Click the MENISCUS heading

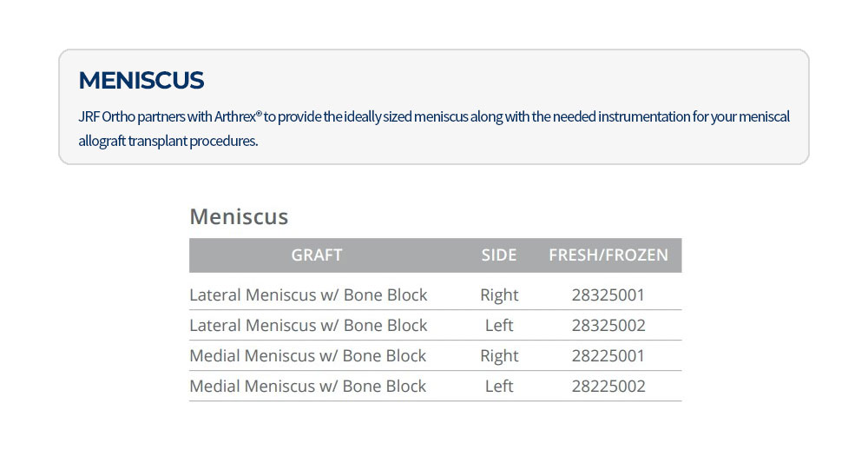(x=141, y=81)
